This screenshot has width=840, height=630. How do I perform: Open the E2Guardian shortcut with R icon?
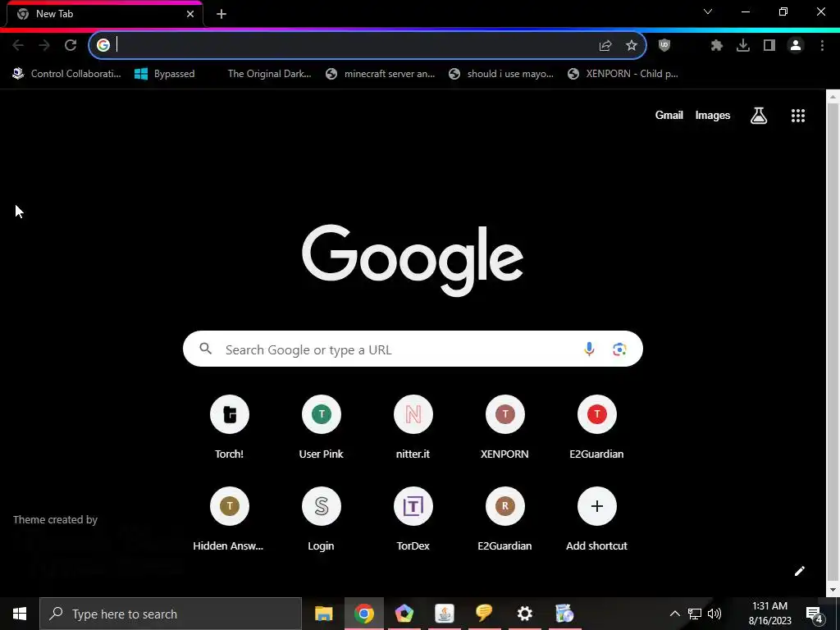point(504,519)
